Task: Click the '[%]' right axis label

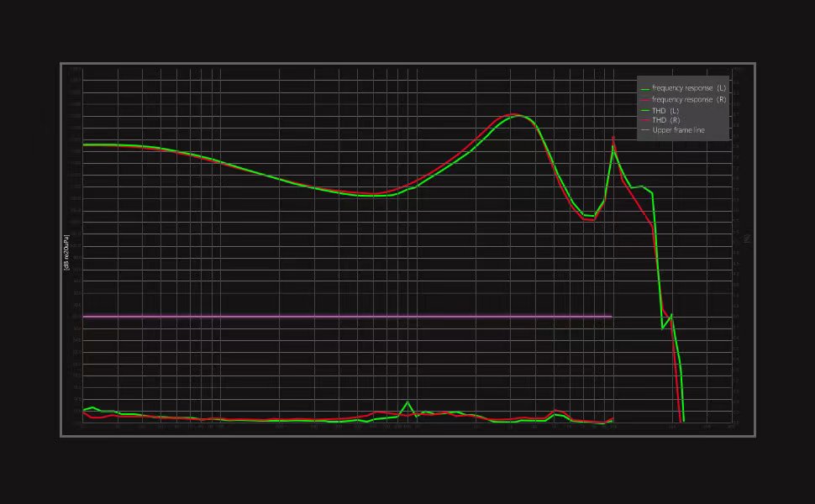Action: 746,239
